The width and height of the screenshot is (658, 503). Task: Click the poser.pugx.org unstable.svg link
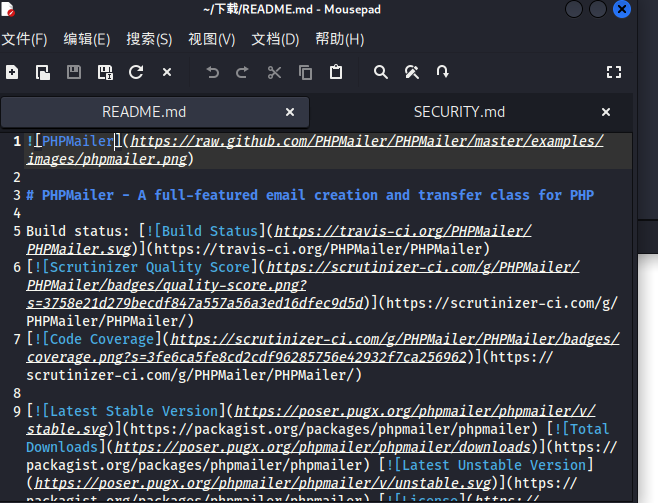[263, 483]
